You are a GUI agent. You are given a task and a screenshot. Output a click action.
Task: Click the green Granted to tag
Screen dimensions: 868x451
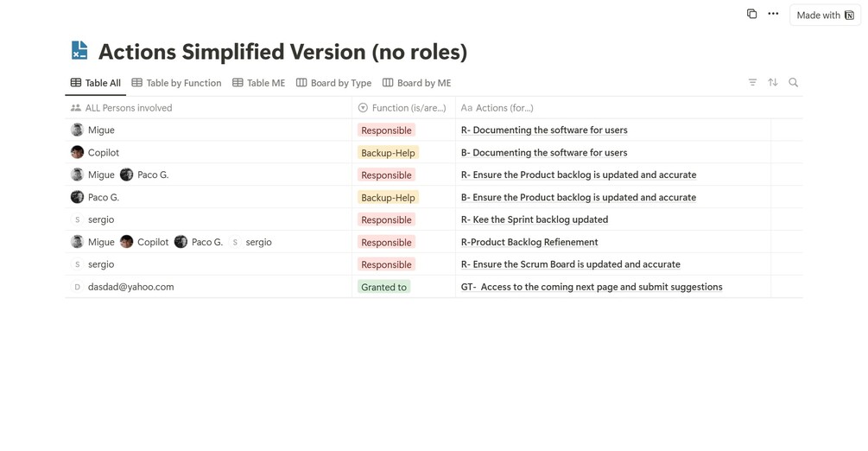tap(383, 287)
